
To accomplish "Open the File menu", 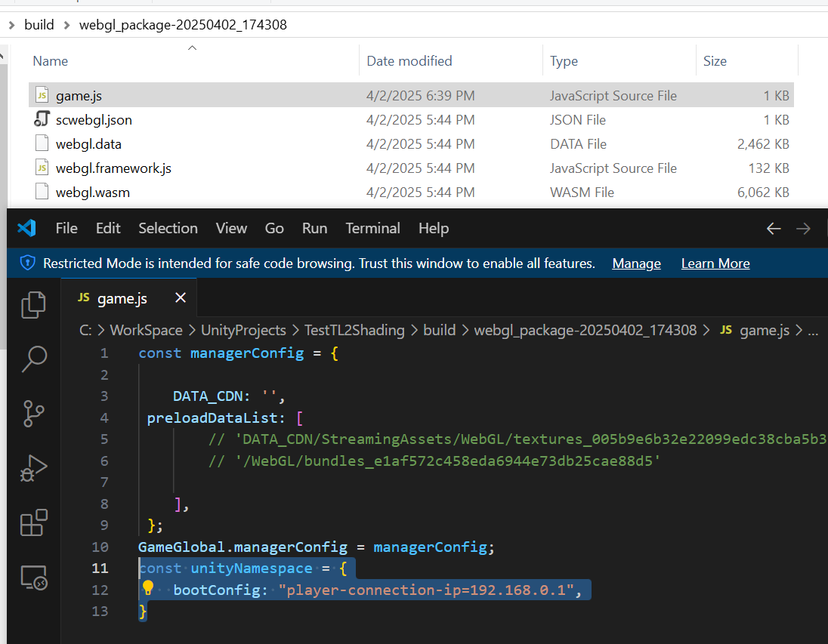I will pyautogui.click(x=66, y=228).
